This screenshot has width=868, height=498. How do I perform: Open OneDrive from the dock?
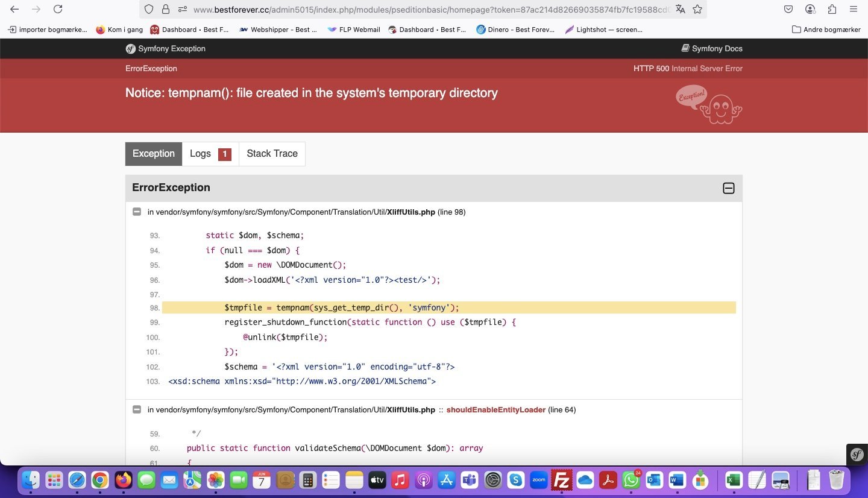point(585,481)
